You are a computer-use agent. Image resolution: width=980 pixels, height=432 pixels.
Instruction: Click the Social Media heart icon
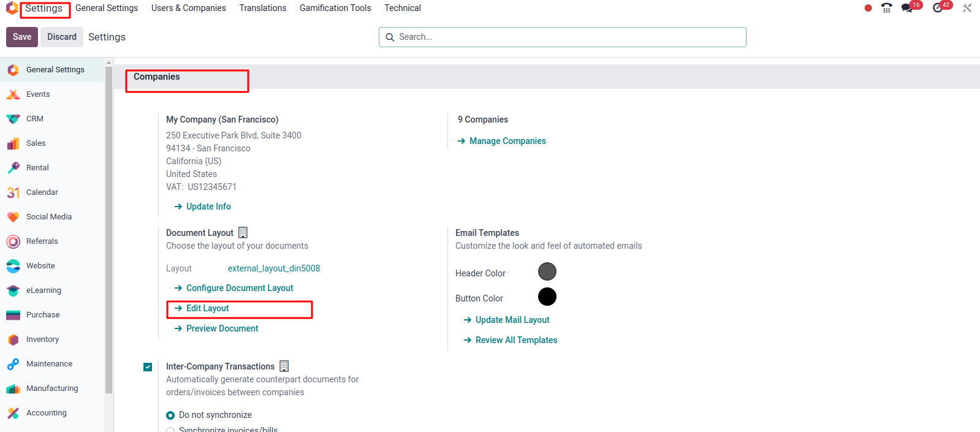pos(13,217)
